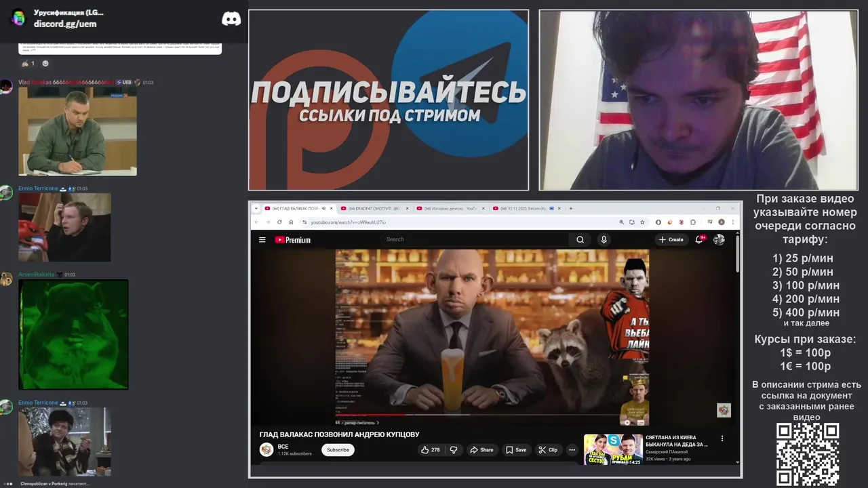This screenshot has height=488, width=868.
Task: Open the Светлана из Киева video thumbnail
Action: [x=613, y=449]
